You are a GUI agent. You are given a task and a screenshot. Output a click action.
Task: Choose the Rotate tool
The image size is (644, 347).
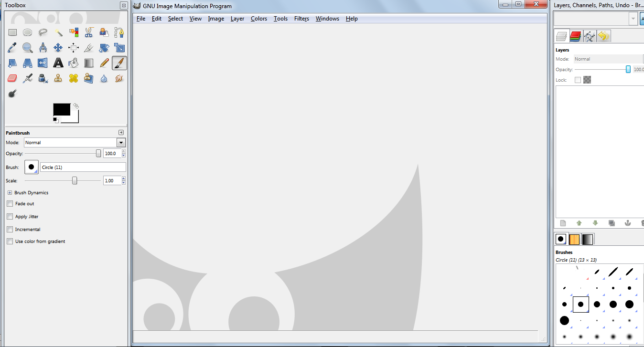[104, 48]
